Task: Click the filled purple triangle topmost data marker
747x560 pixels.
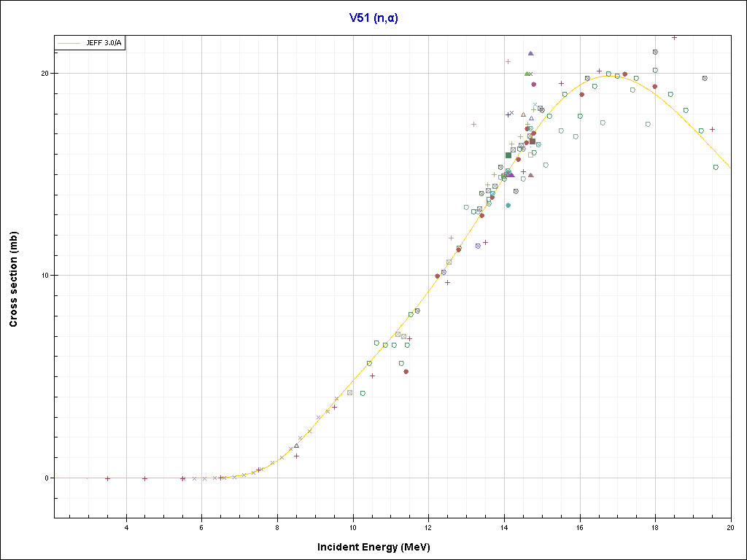Action: click(531, 53)
